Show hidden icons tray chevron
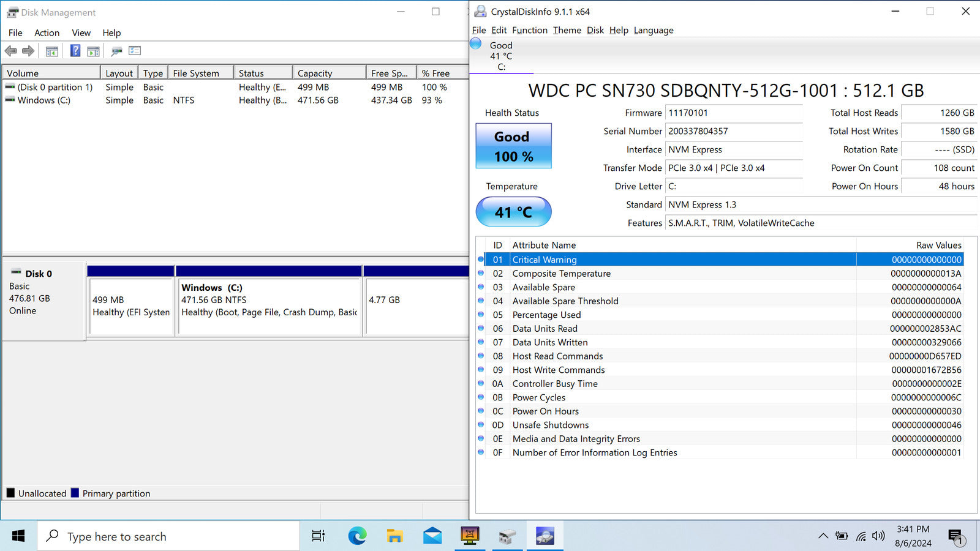Screen dimensions: 980x551 click(x=823, y=536)
